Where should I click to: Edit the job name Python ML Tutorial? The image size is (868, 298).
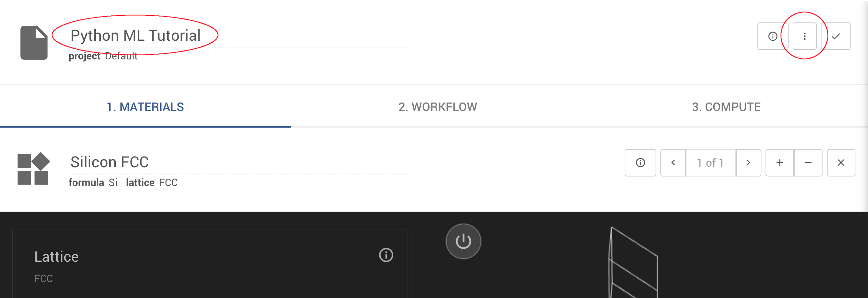click(135, 36)
